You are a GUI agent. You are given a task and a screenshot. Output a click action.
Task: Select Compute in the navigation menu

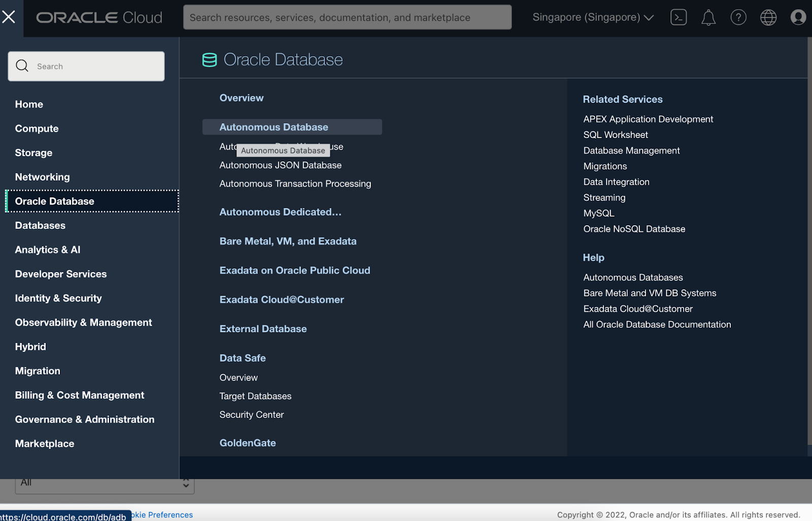[x=37, y=128]
